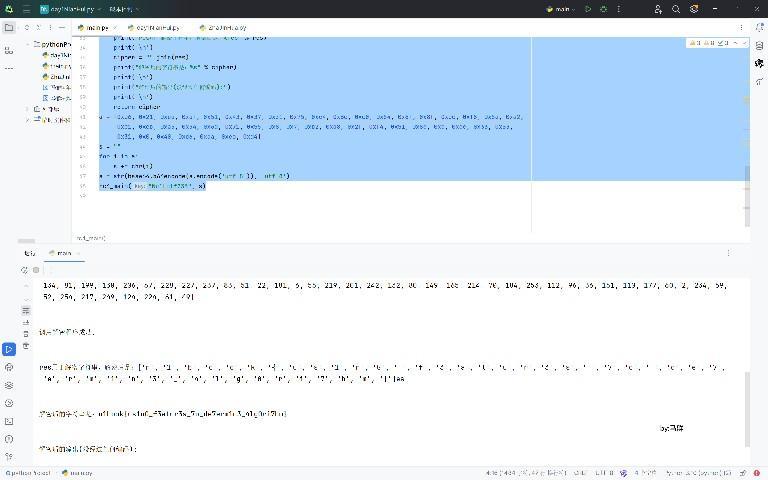
Task: Open editor tabs options menu
Action: click(741, 28)
